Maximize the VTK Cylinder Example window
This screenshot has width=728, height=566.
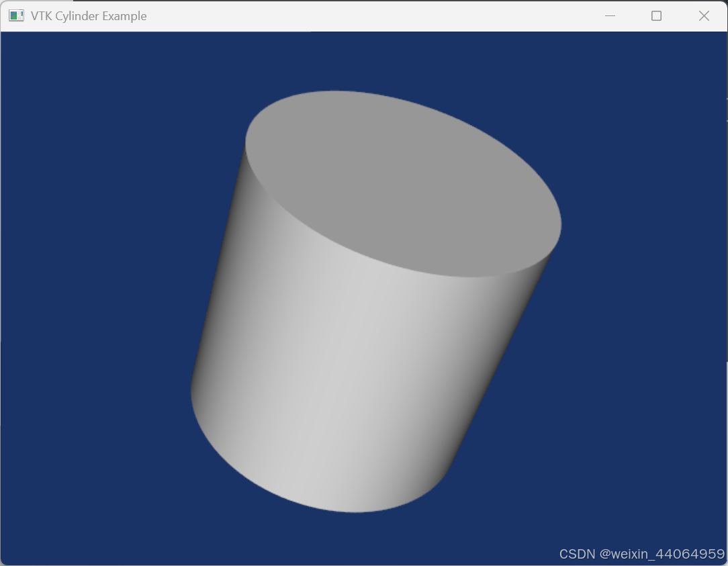coord(656,15)
